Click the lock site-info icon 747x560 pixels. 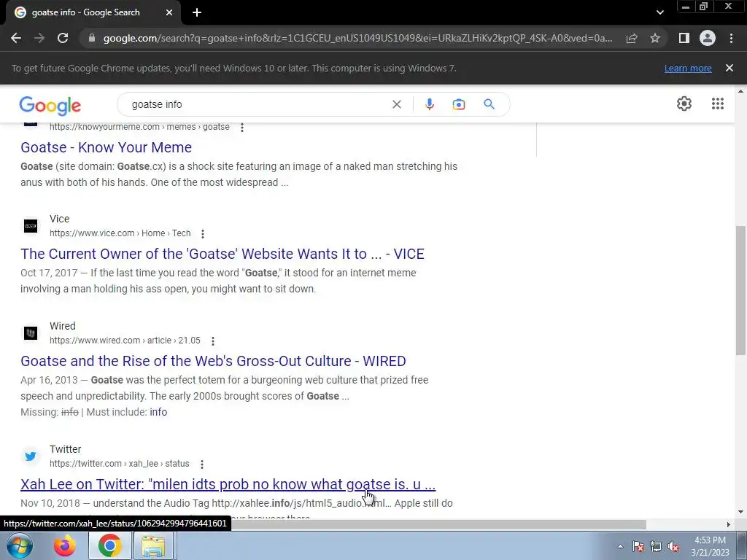pyautogui.click(x=92, y=38)
